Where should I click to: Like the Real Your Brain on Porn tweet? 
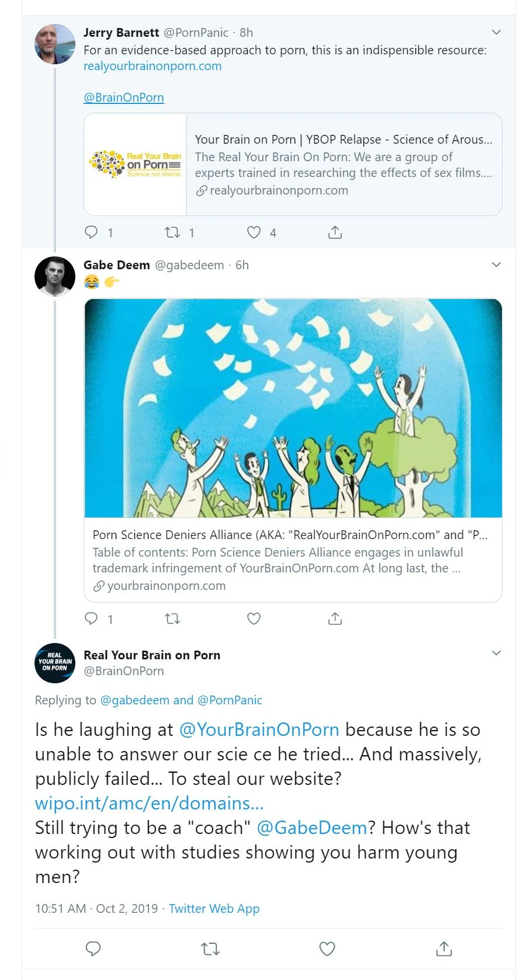pos(327,949)
